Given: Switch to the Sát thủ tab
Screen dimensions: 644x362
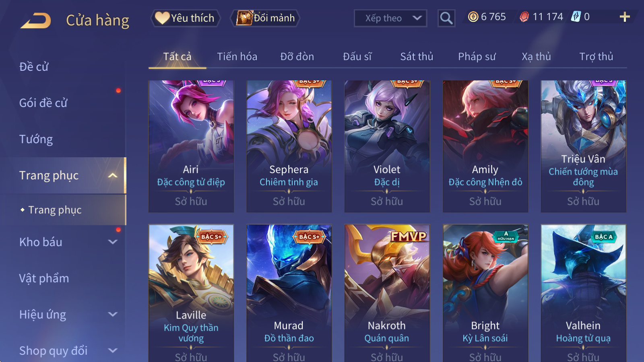Looking at the screenshot, I should coord(417,57).
